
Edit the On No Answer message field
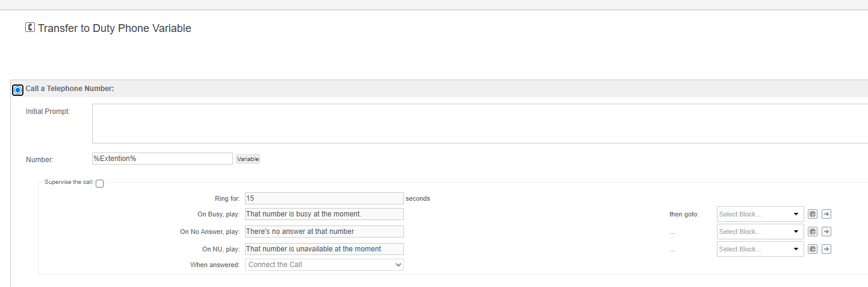click(324, 232)
